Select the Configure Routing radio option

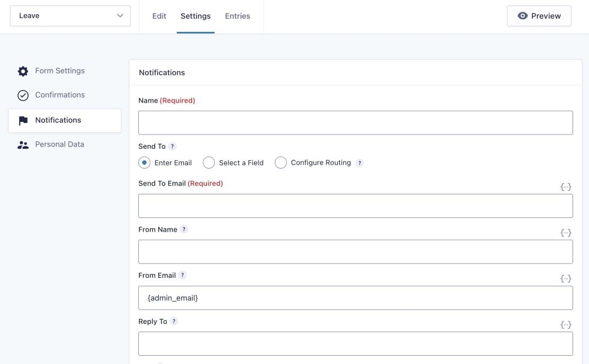[x=281, y=163]
